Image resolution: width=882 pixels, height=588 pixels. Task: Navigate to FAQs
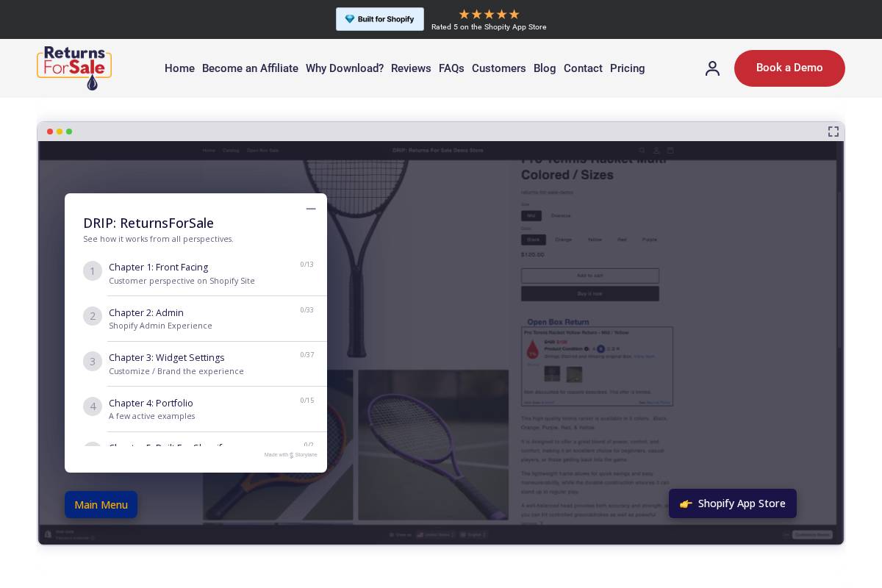click(451, 68)
